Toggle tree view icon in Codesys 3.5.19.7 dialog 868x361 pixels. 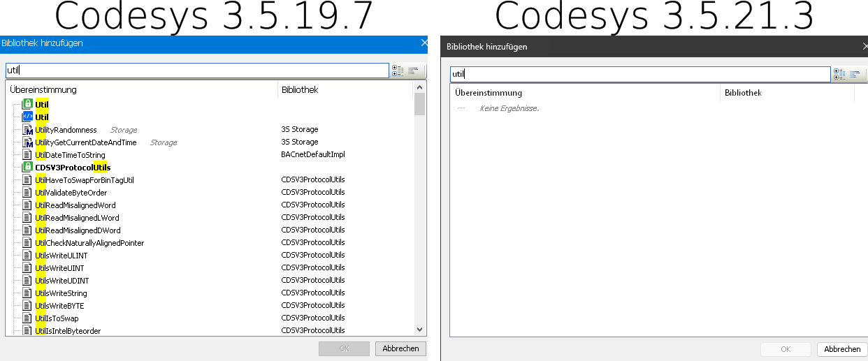(x=398, y=71)
